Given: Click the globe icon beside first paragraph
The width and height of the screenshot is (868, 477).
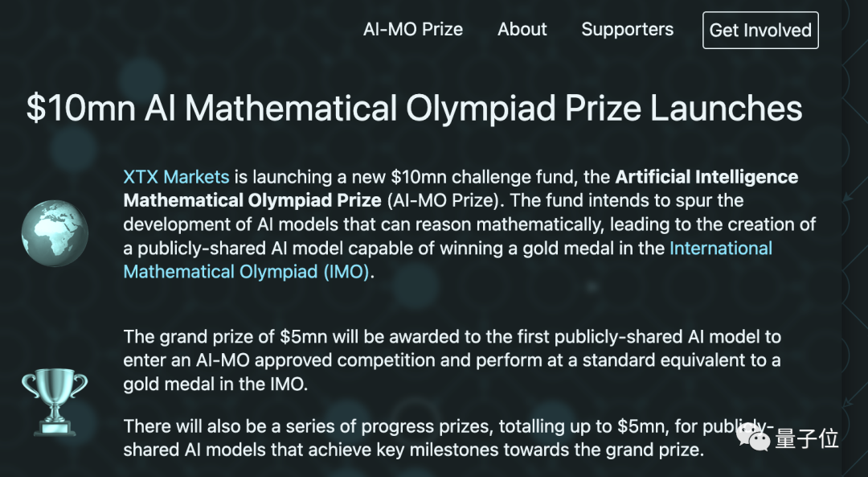Looking at the screenshot, I should pos(55,233).
